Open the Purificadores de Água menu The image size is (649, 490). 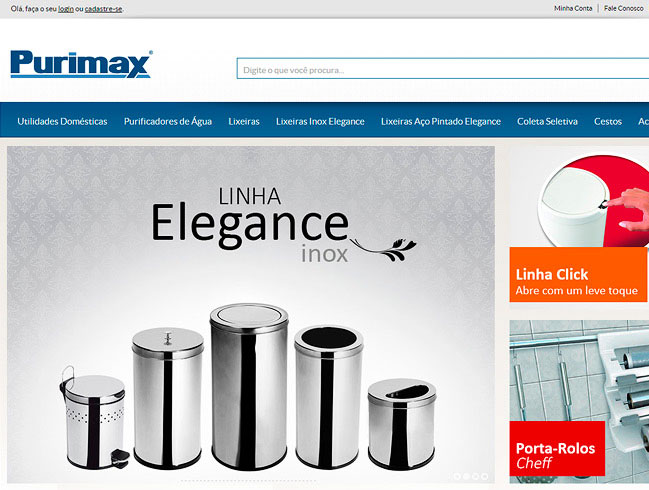[x=168, y=121]
